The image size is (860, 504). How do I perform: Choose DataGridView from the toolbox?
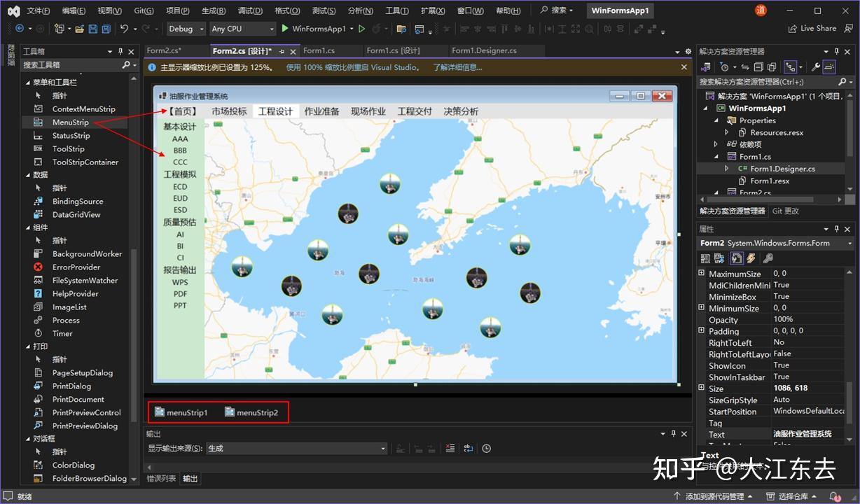tap(76, 215)
